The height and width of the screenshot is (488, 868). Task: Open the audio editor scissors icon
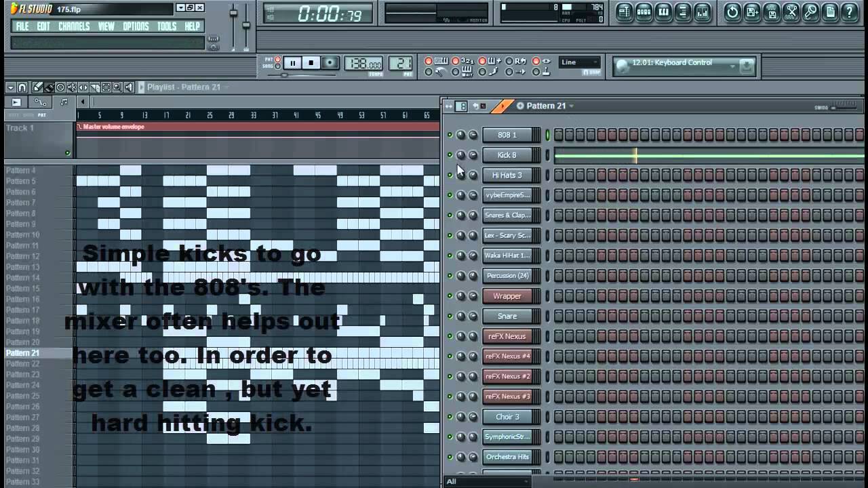791,12
